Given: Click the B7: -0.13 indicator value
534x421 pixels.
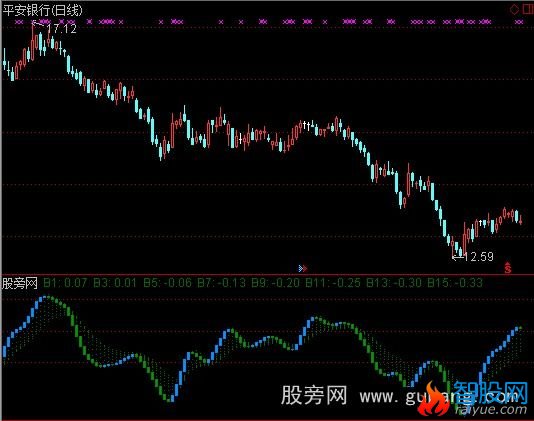Looking at the screenshot, I should pyautogui.click(x=222, y=283).
